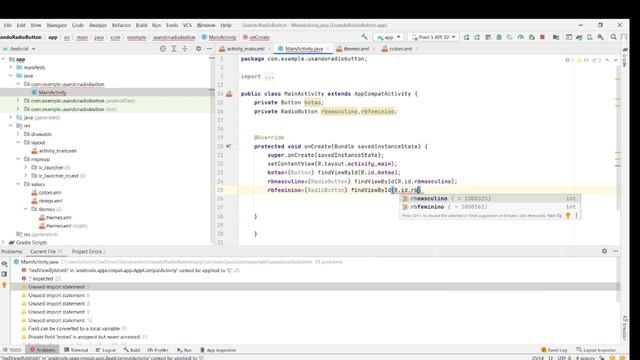The width and height of the screenshot is (640, 360).
Task: Click Collapse All icon in Project panel
Action: [184, 49]
